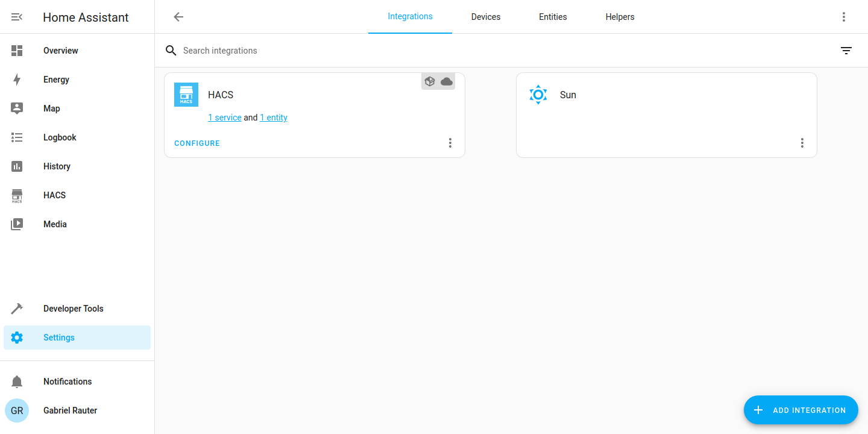Click the Settings gear icon
Screen dimensions: 868x434
pos(17,338)
